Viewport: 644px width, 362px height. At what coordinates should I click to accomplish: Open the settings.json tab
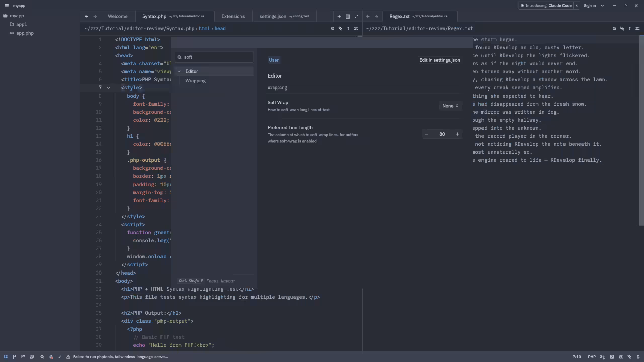[x=273, y=16]
